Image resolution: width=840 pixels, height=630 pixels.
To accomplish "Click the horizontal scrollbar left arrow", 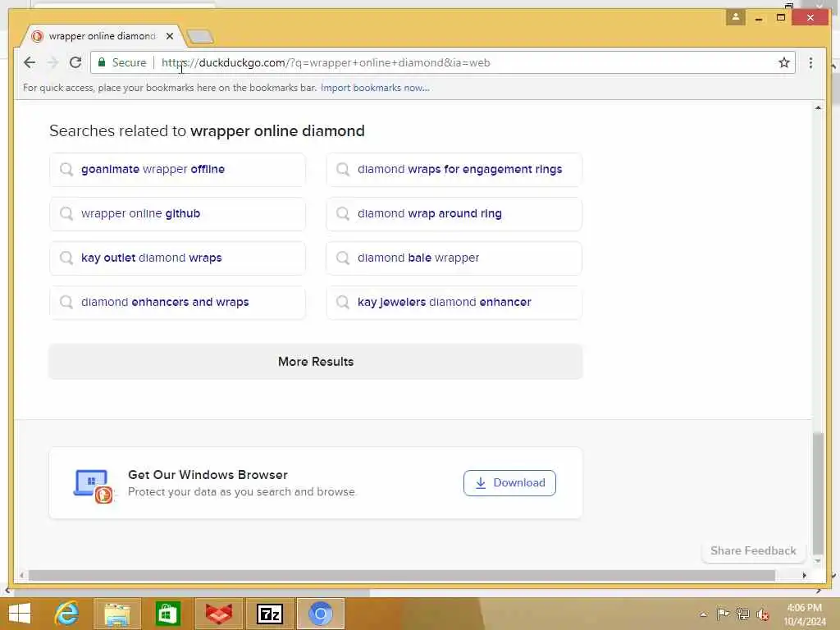I will click(x=21, y=575).
